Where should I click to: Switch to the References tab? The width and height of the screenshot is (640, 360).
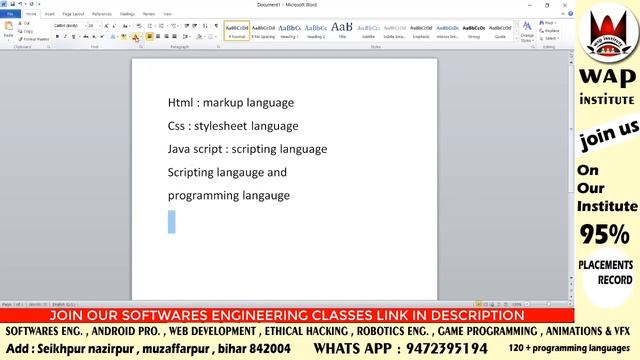102,14
